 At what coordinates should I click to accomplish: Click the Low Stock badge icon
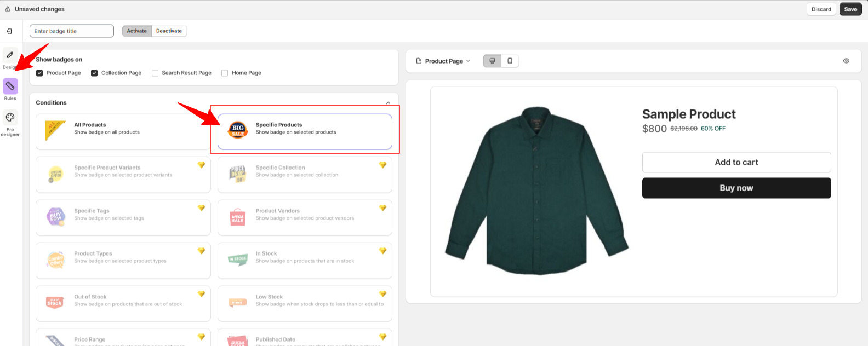(238, 303)
